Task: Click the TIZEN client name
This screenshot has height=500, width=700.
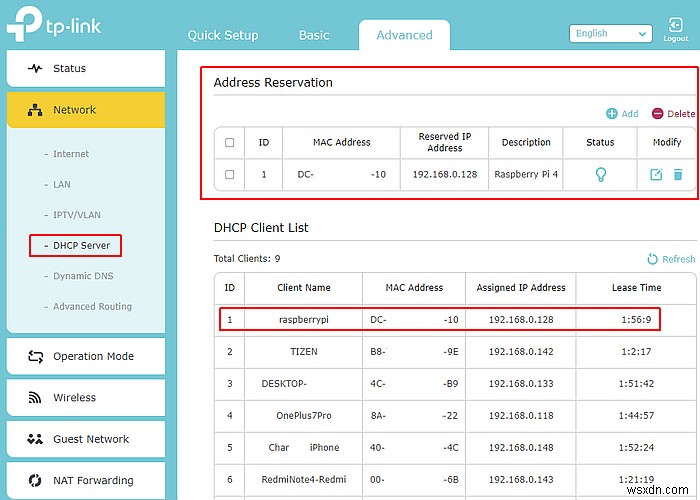Action: (304, 352)
